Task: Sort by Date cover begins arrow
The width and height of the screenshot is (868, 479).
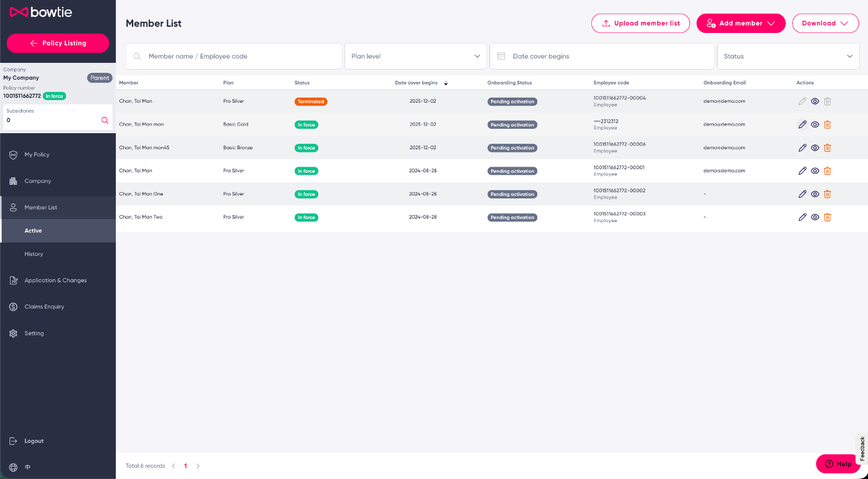Action: pos(446,83)
